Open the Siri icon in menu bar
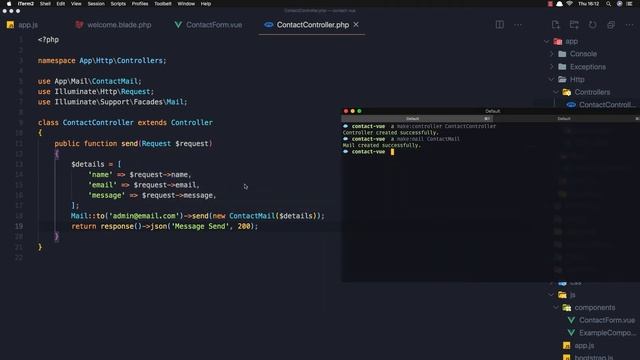 620,4
